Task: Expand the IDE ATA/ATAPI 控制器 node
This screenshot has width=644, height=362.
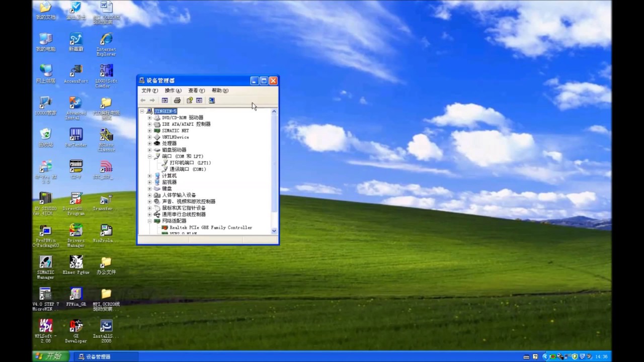Action: pos(149,124)
